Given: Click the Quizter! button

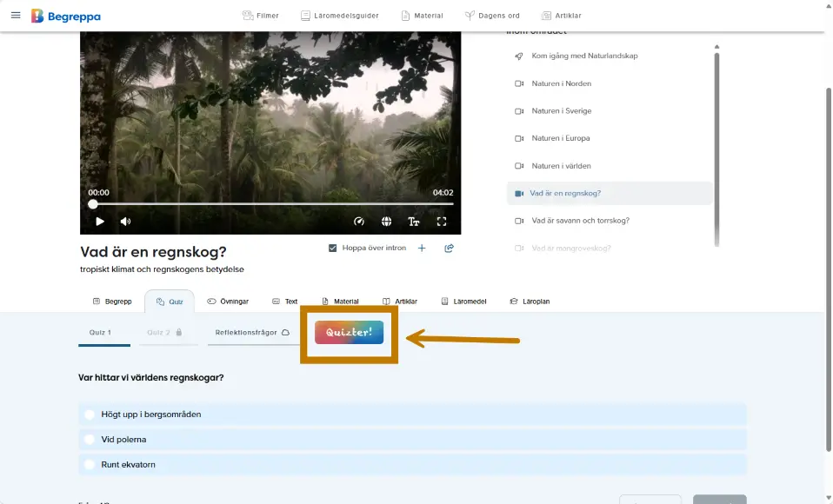Looking at the screenshot, I should [349, 333].
